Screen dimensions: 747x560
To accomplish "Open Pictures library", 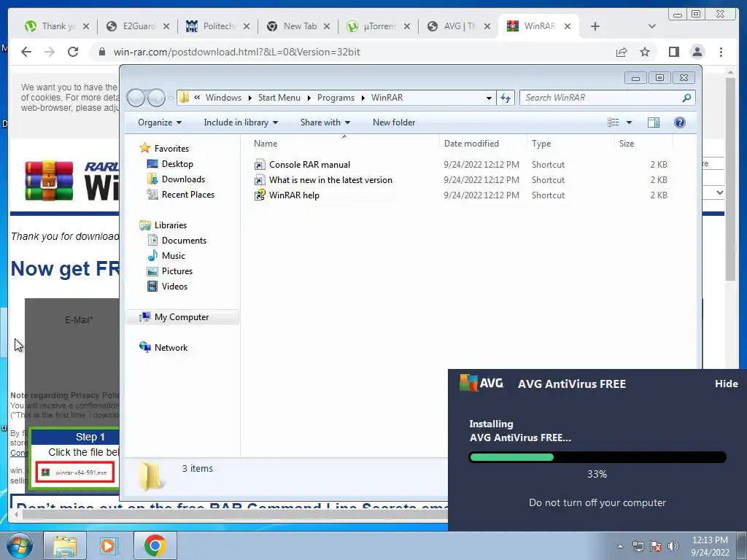I will (171, 271).
